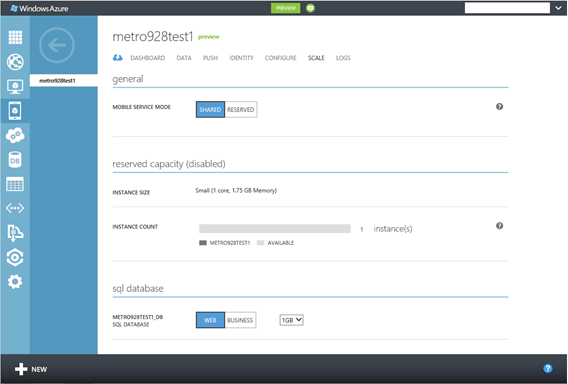Open Storage table icon in sidebar
The height and width of the screenshot is (384, 568).
tap(15, 184)
